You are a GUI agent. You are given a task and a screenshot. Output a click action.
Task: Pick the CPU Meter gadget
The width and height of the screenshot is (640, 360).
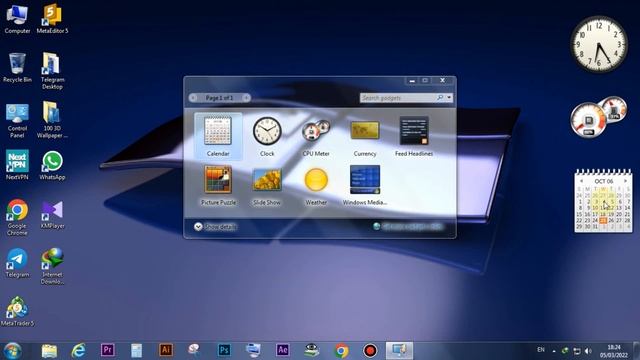coord(316,136)
